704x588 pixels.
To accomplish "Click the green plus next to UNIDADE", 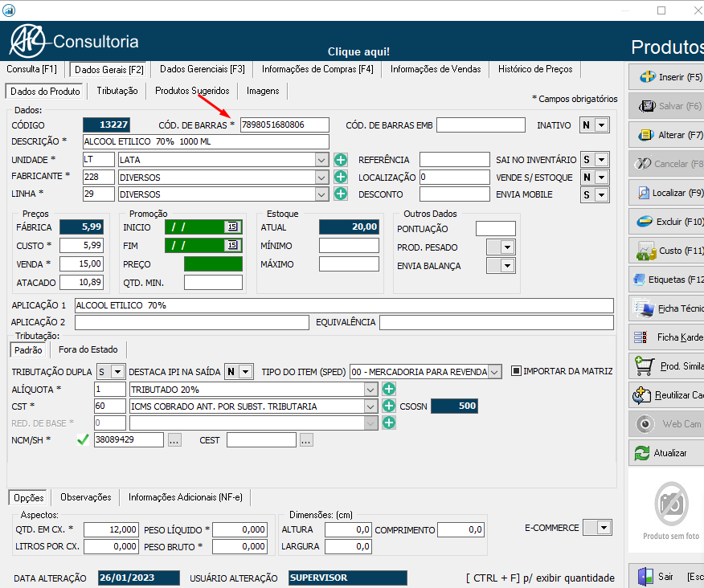I will (x=341, y=159).
